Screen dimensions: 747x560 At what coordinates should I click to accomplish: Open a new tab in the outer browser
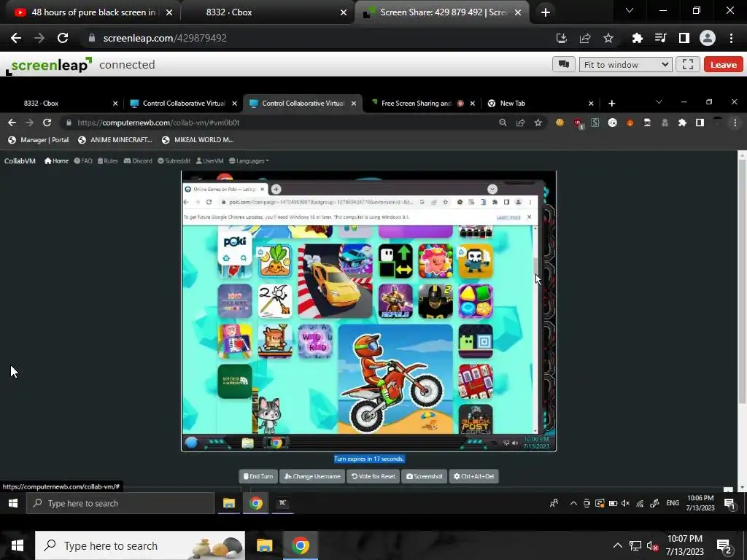546,12
